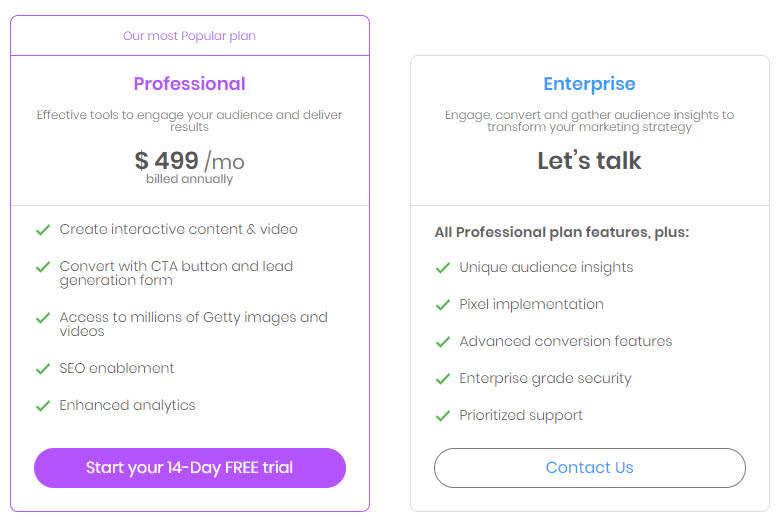Click the checkmark beside Pixel implementation
This screenshot has width=781, height=521.
pos(443,305)
